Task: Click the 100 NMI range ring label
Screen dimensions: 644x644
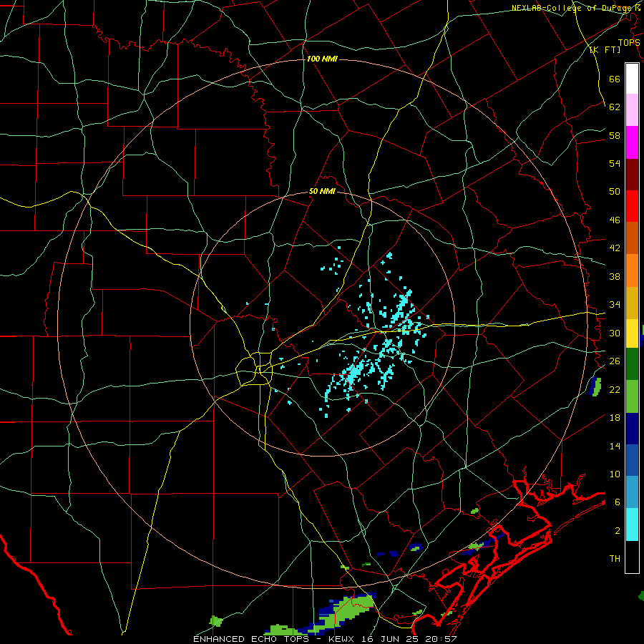Action: 322,59
